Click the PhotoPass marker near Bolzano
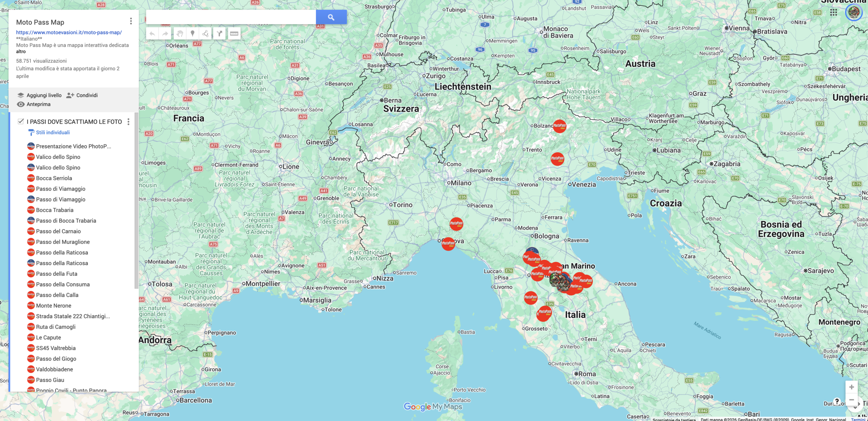Screen dimensions: 868x421 pos(559,126)
